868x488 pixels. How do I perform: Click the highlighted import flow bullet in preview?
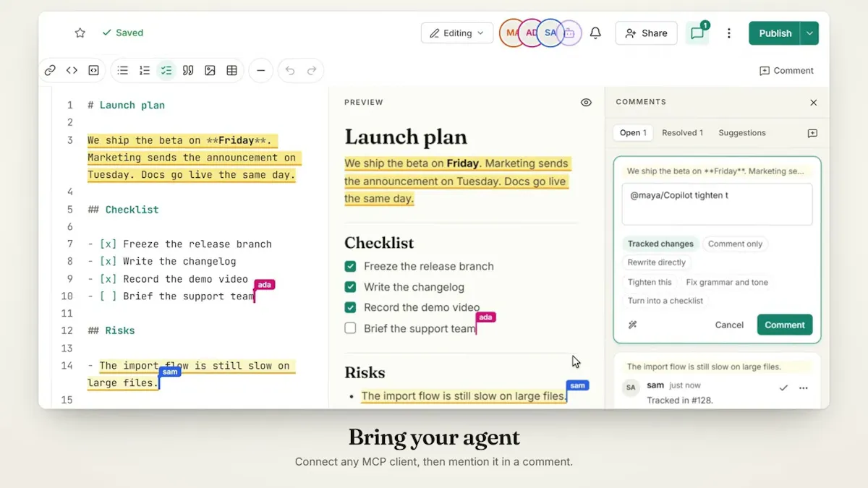[464, 396]
